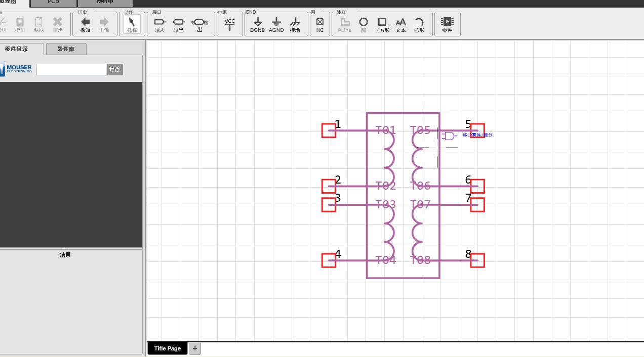Click pin 5 red terminal square
The height and width of the screenshot is (357, 644).
pos(477,130)
